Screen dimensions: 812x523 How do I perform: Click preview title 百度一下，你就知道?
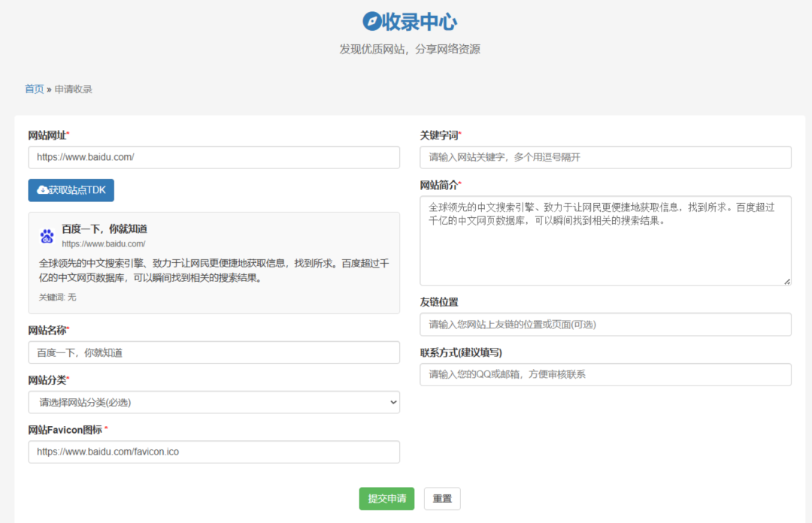pos(105,229)
